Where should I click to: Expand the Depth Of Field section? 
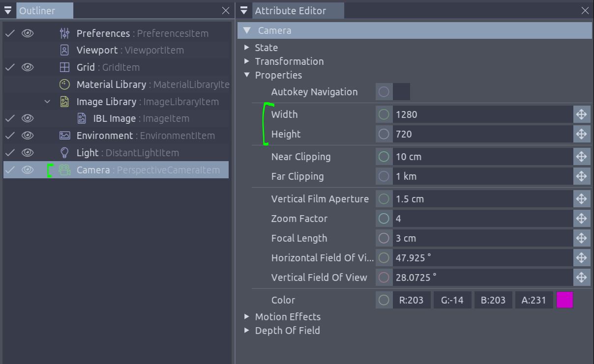tap(247, 331)
